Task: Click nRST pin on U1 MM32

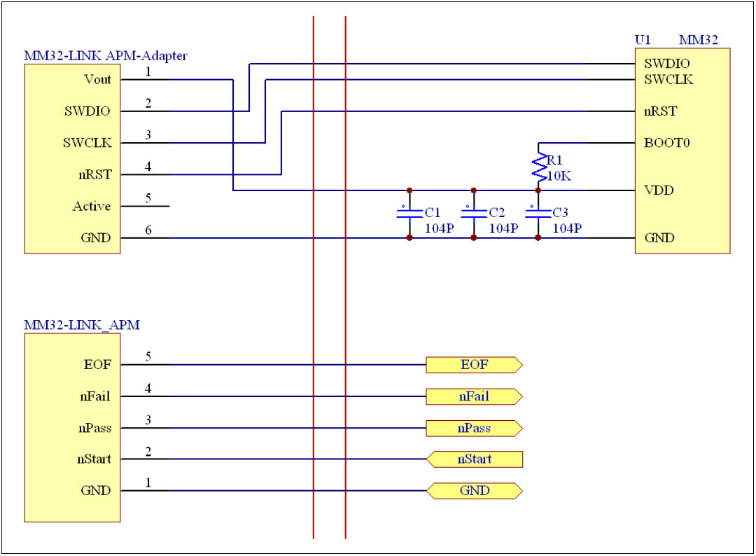Action: pos(660,111)
